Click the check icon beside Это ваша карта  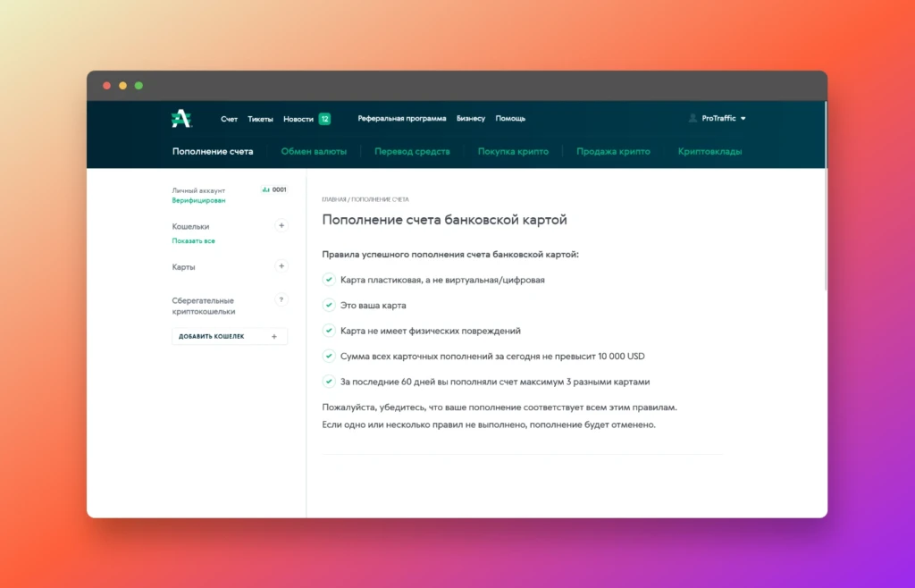[329, 305]
